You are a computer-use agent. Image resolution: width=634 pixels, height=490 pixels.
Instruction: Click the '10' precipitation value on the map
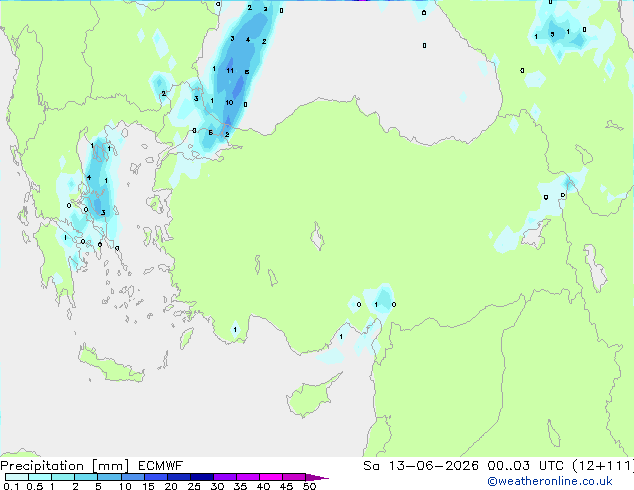pyautogui.click(x=229, y=103)
